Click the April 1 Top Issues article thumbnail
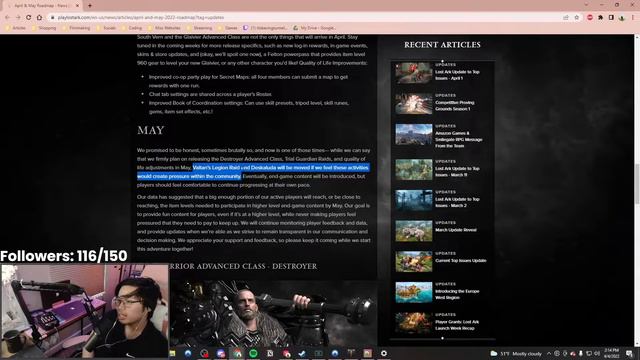 point(413,73)
